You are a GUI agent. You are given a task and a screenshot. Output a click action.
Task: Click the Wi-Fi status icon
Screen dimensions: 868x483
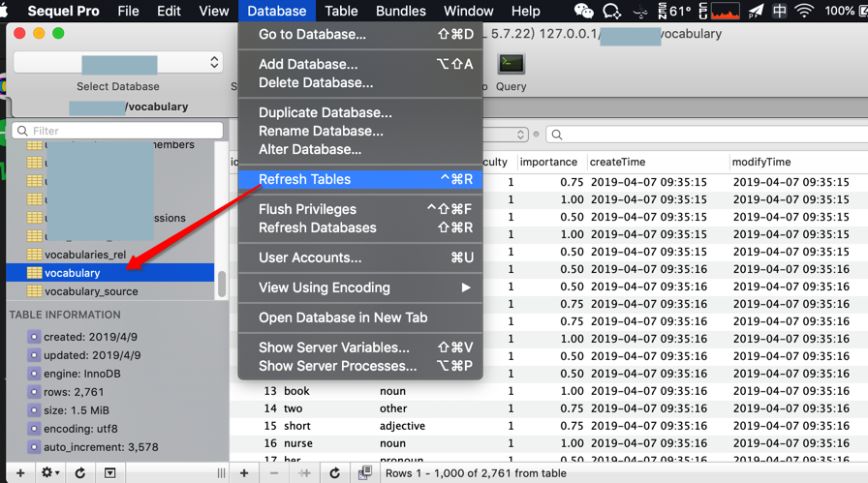tap(804, 11)
